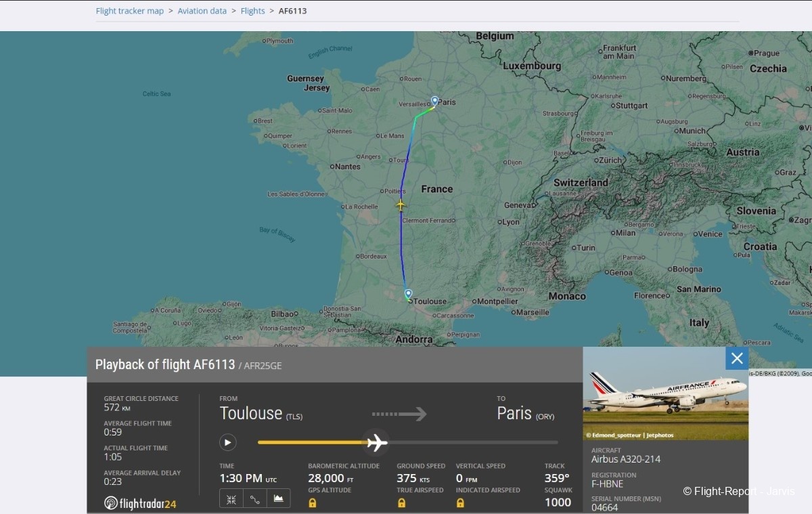Click the 28,000 FT barometric altitude value
812x514 pixels.
[331, 479]
